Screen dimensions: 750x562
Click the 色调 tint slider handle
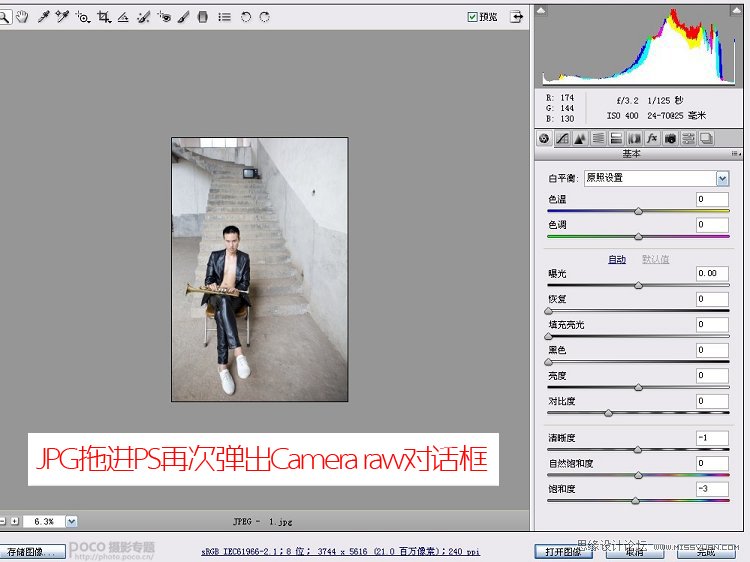pyautogui.click(x=638, y=236)
